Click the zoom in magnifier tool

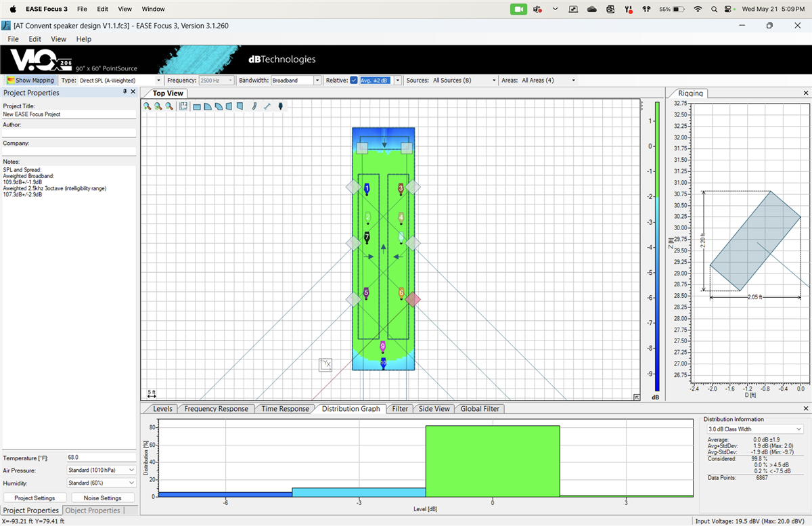click(x=147, y=106)
